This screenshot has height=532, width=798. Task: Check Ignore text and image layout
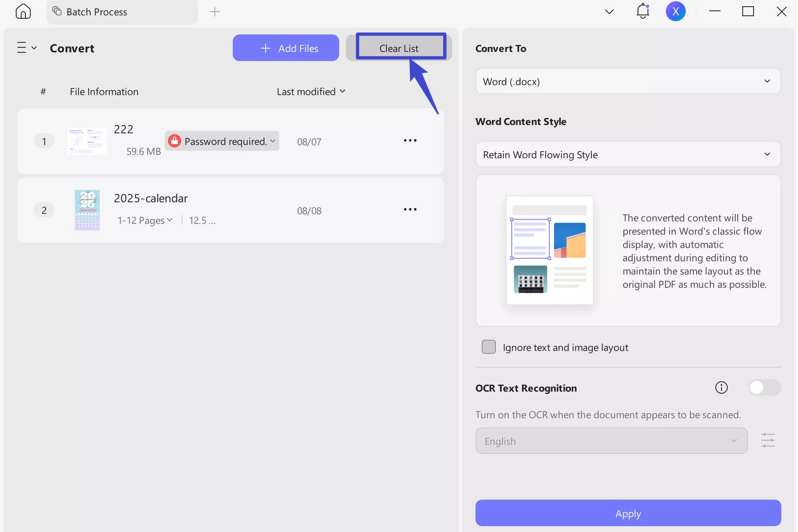(489, 347)
